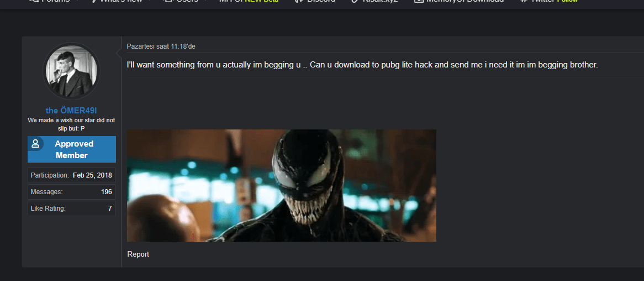Click the user icon on Approved Member badge
Image resolution: width=644 pixels, height=281 pixels.
click(35, 144)
